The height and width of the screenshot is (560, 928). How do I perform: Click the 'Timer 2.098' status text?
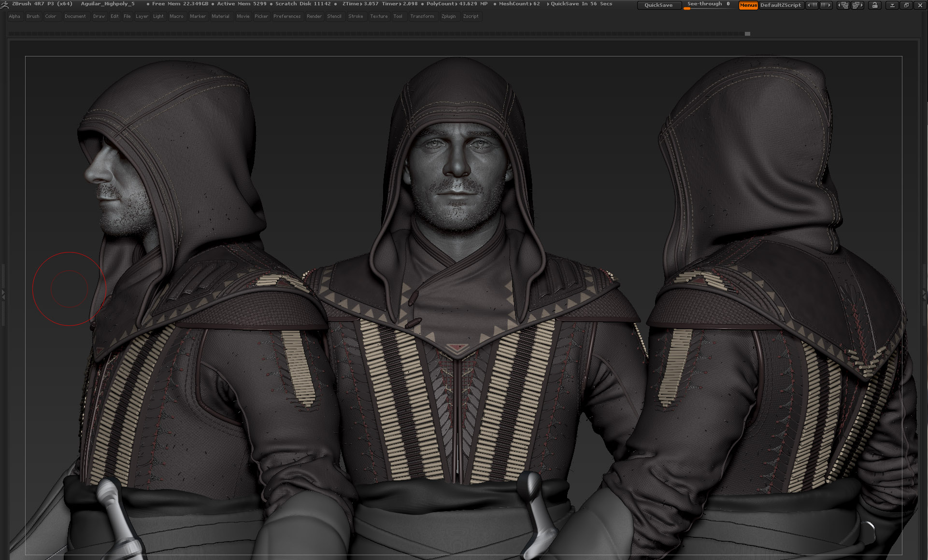coord(400,4)
